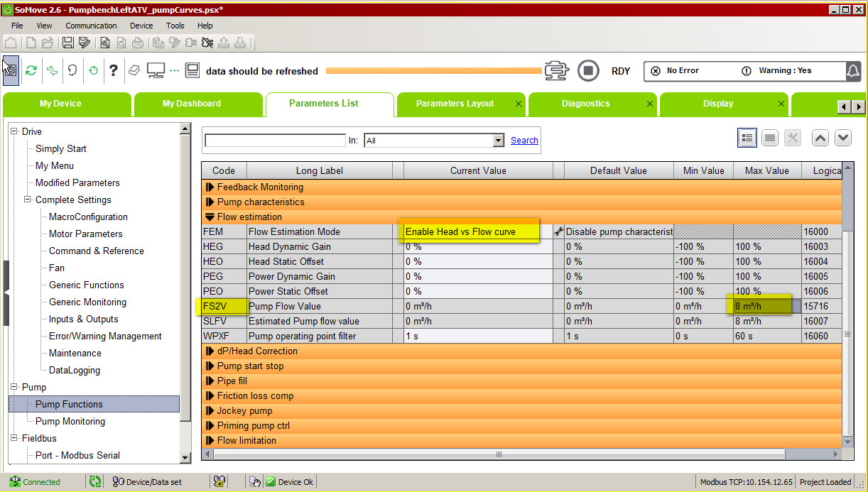Expand the Pump start stop group
Screen dimensions: 868x492
click(x=210, y=366)
